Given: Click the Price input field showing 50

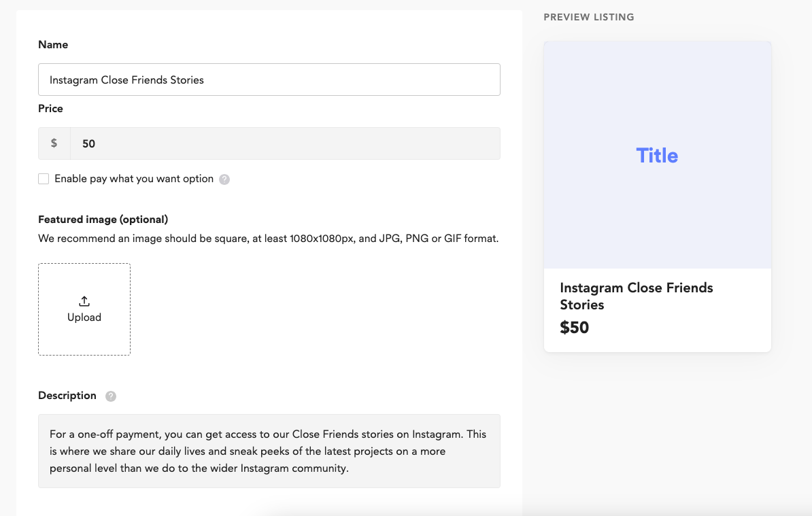Looking at the screenshot, I should pos(286,143).
